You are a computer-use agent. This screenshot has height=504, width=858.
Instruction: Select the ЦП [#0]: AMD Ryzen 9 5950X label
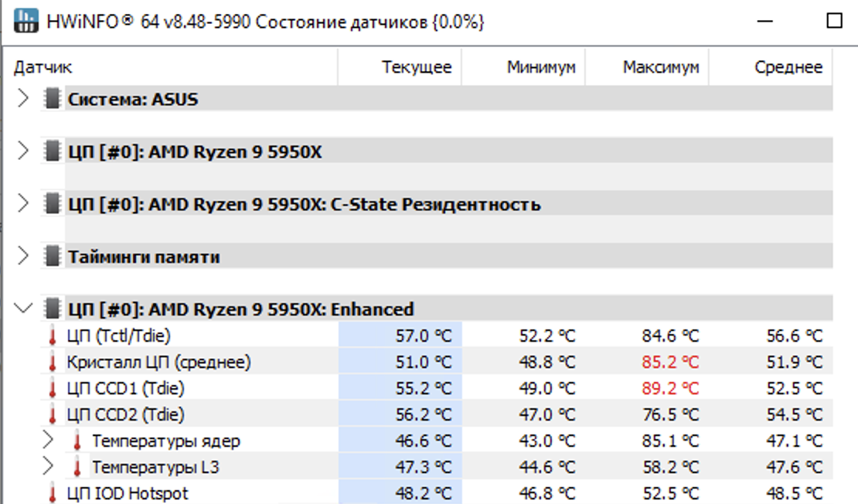(x=195, y=152)
